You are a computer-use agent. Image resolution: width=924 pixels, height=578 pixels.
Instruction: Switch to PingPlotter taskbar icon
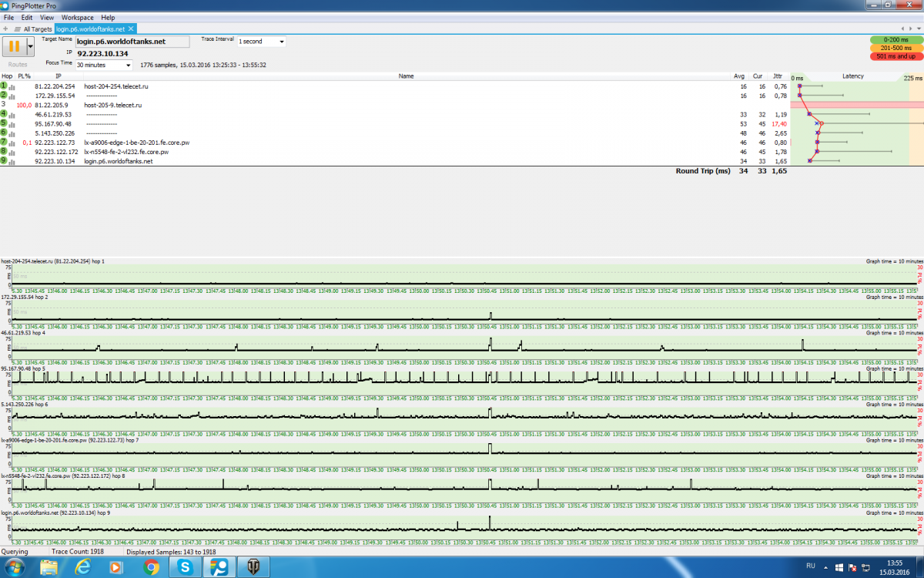[x=219, y=568]
